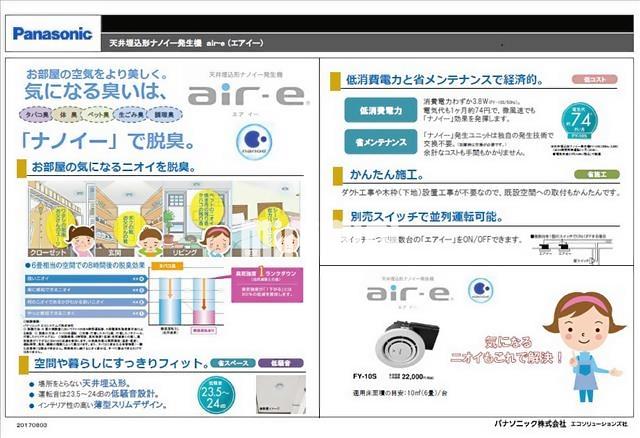Click the girl character with pink headband
Viewport: 640px width, 438px height.
tap(585, 347)
